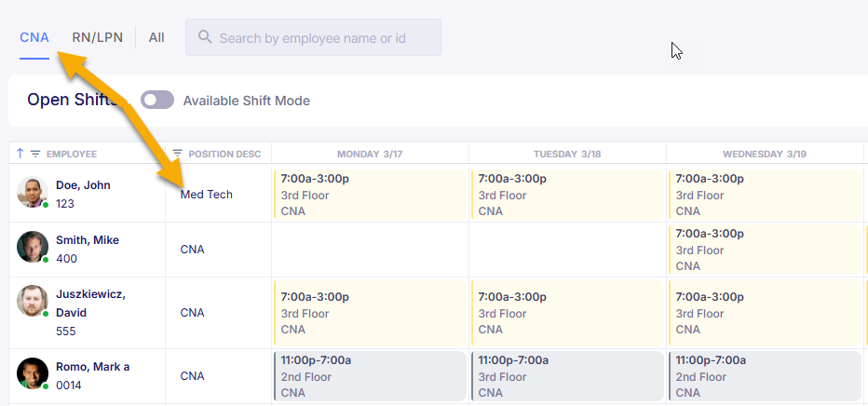Click the employee search field
Screen dimensions: 868x406
point(313,37)
